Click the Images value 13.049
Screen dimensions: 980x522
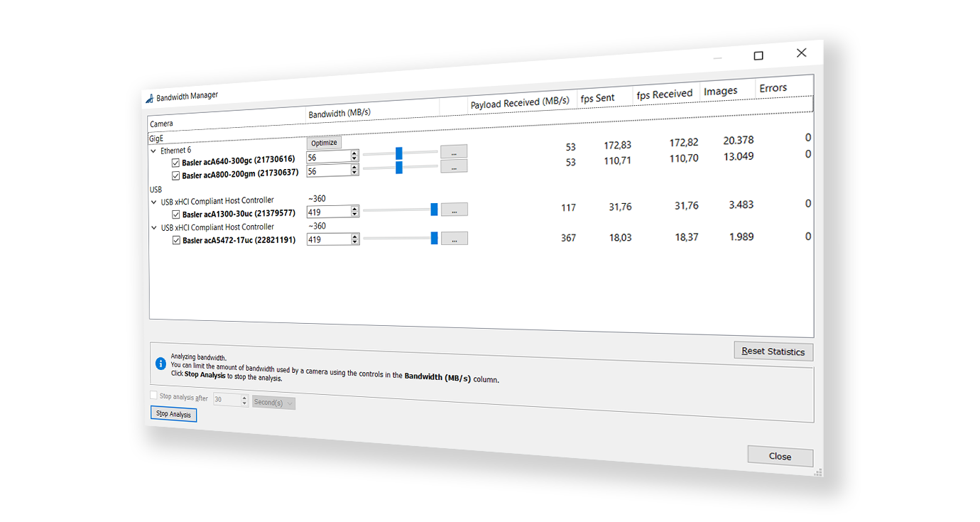(x=739, y=156)
